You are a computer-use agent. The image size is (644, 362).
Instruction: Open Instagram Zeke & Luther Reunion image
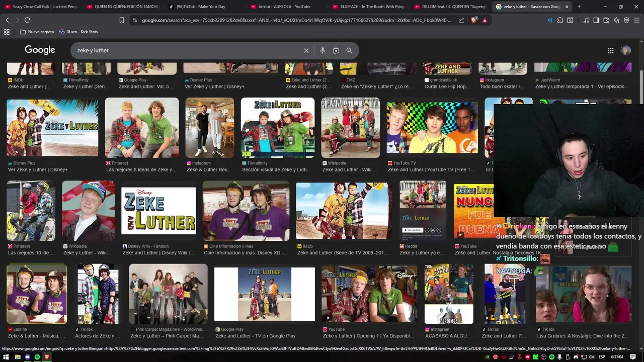pos(209,128)
